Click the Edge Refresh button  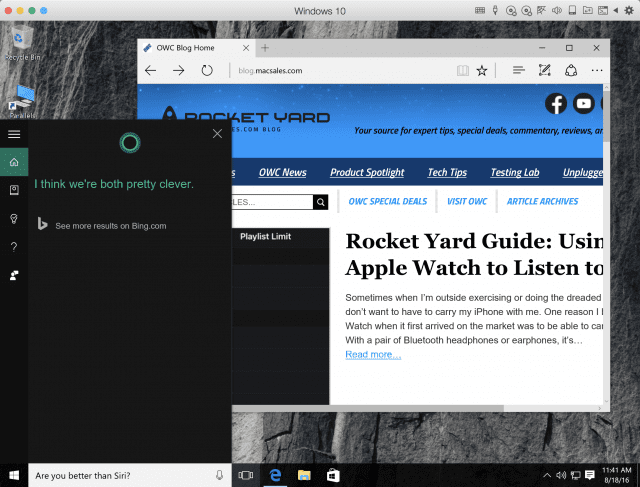click(x=207, y=71)
